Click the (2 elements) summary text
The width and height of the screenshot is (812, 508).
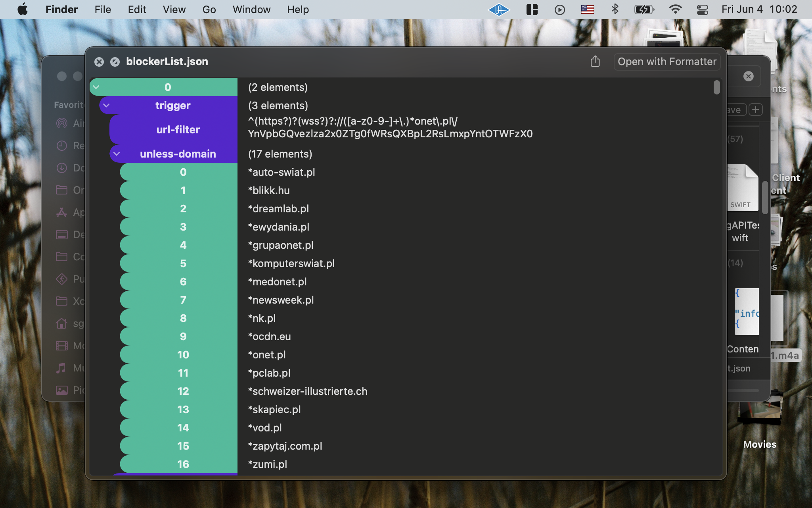click(278, 87)
